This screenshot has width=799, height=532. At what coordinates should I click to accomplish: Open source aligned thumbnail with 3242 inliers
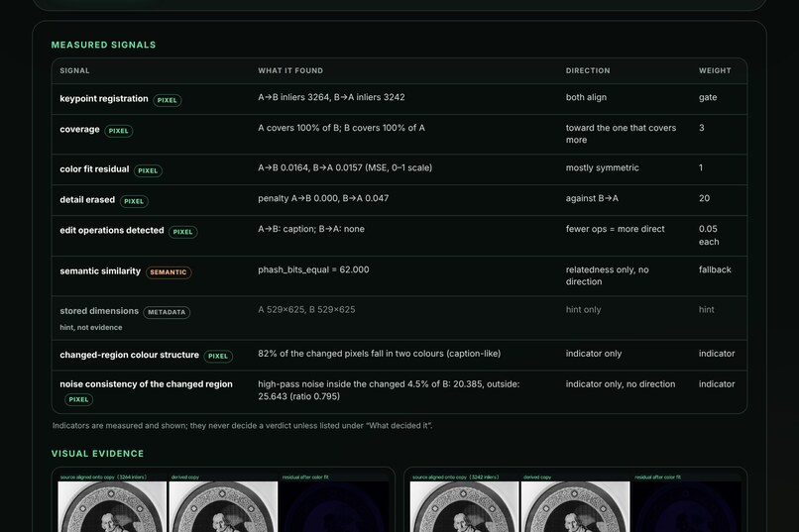tap(464, 506)
